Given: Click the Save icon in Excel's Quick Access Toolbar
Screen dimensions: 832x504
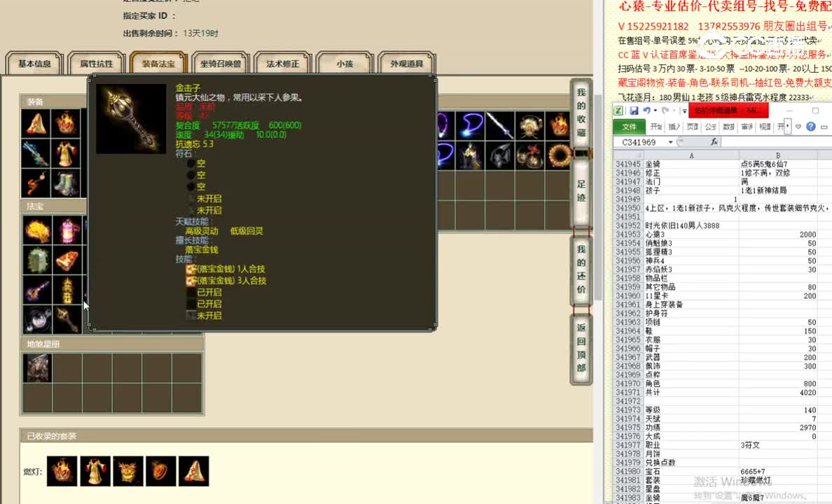Looking at the screenshot, I should click(634, 109).
